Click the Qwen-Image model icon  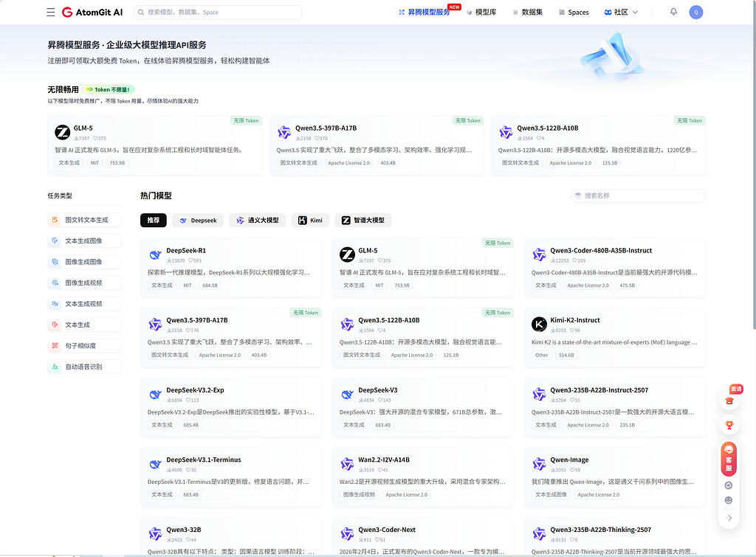(x=539, y=463)
